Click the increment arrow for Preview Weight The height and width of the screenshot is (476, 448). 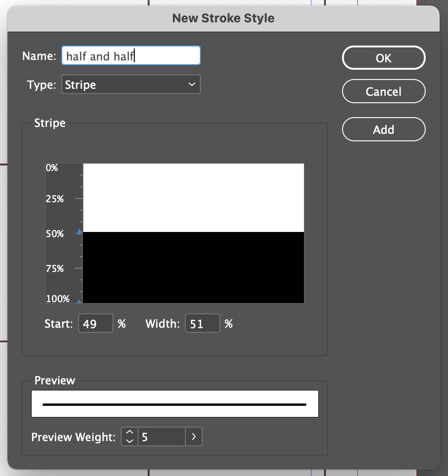129,432
